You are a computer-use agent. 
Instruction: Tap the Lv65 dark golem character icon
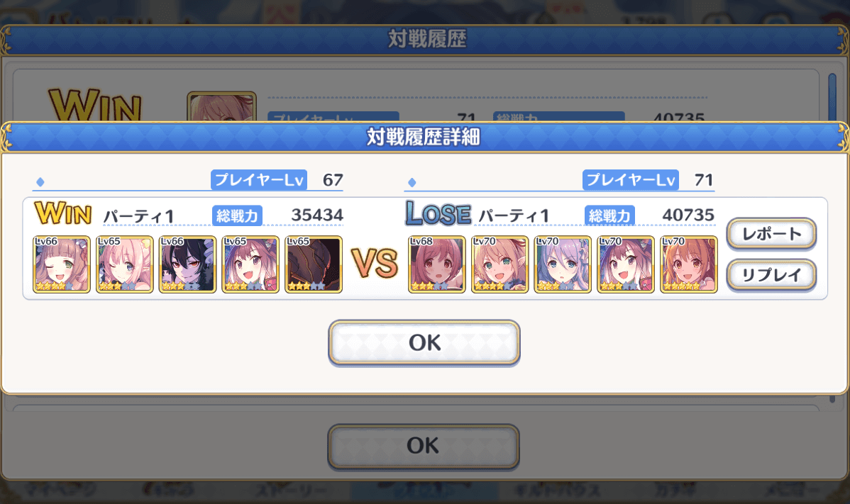[x=314, y=264]
